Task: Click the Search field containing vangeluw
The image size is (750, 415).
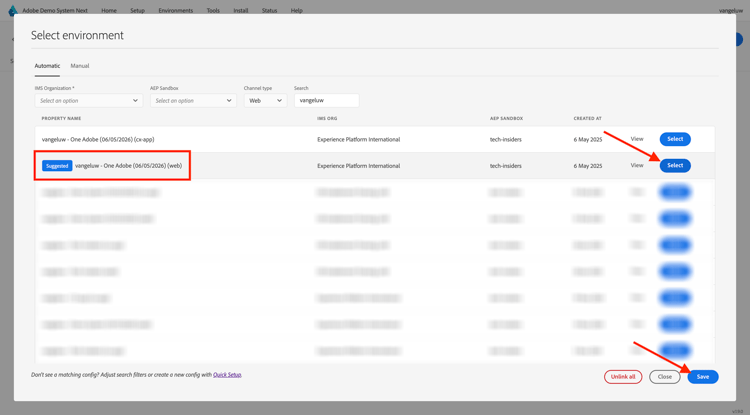Action: pos(327,100)
